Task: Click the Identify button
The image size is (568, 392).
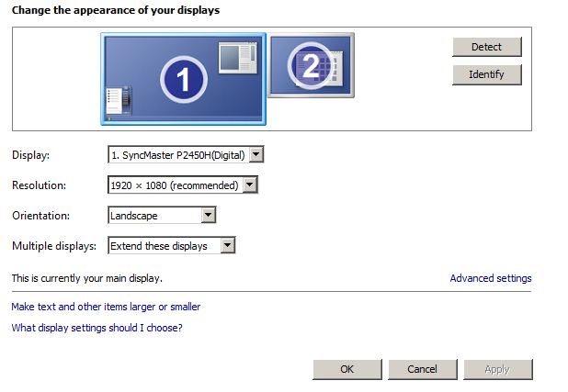Action: [487, 74]
